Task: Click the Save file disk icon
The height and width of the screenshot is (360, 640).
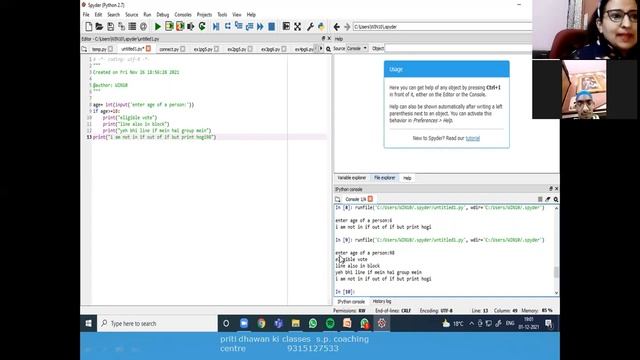Action: tap(110, 27)
